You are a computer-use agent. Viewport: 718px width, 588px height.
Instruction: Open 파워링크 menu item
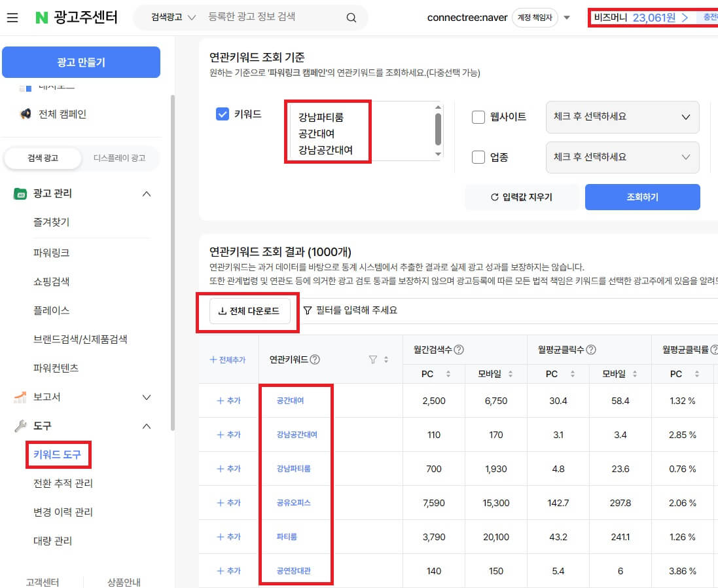tap(51, 252)
